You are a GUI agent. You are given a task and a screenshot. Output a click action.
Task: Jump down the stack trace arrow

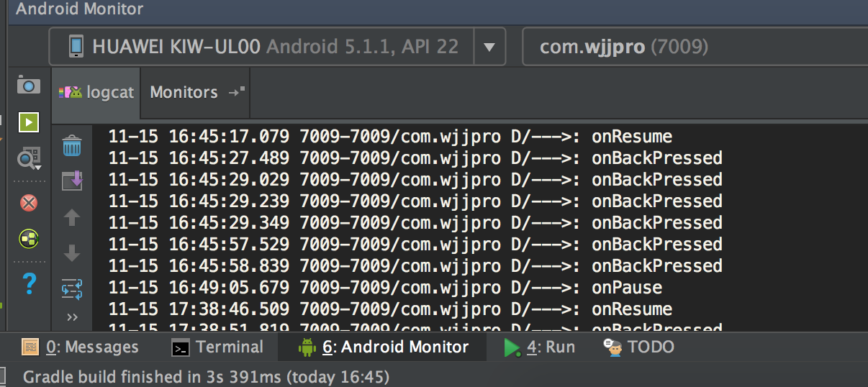point(72,253)
